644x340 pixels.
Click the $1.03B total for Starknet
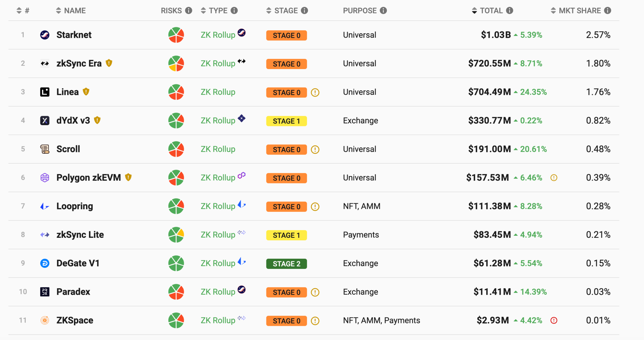(x=496, y=35)
